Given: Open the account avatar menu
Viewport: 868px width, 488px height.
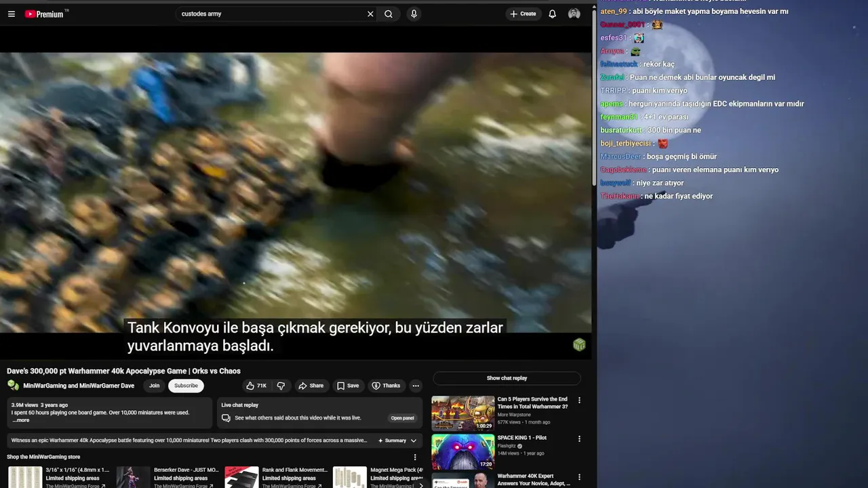Looking at the screenshot, I should [574, 14].
